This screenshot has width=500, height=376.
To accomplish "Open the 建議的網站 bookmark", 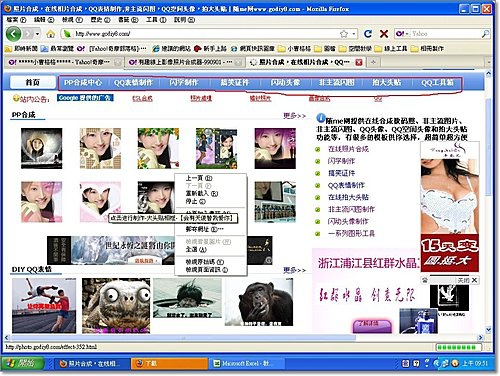I will (171, 49).
